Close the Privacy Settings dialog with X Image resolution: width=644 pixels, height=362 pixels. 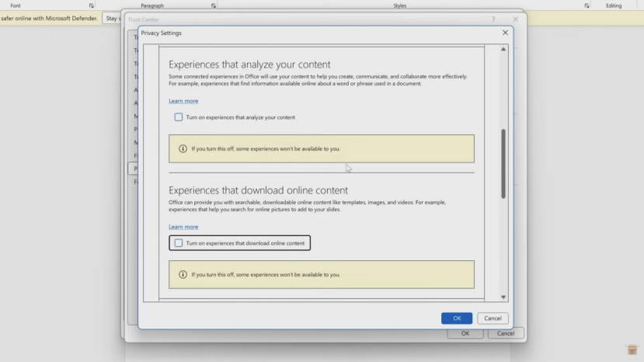click(505, 33)
